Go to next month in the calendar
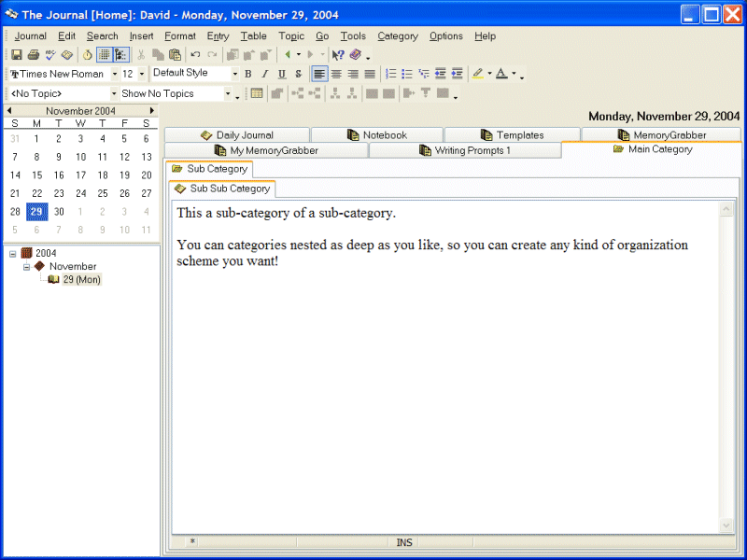Screen dimensions: 747x560 pyautogui.click(x=152, y=110)
